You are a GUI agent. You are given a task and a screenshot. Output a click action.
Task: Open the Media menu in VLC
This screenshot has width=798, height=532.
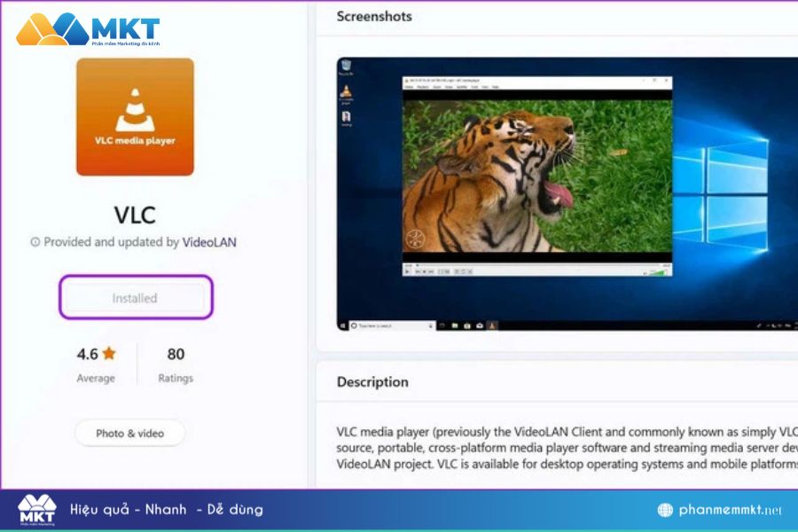tap(411, 89)
